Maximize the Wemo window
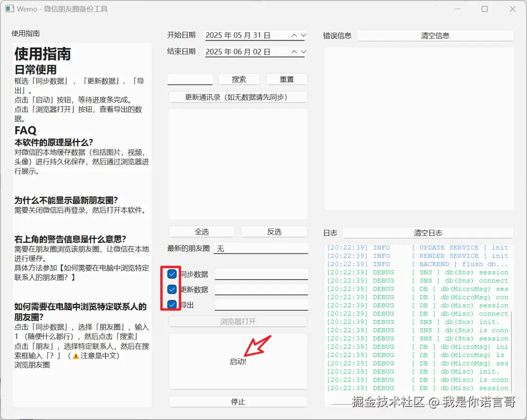Screen dimensions: 527x420 coord(485,9)
